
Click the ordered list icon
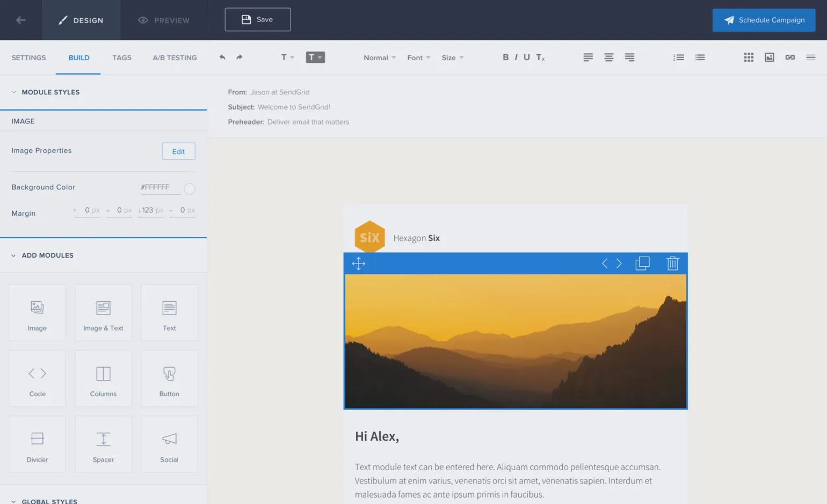tap(678, 57)
